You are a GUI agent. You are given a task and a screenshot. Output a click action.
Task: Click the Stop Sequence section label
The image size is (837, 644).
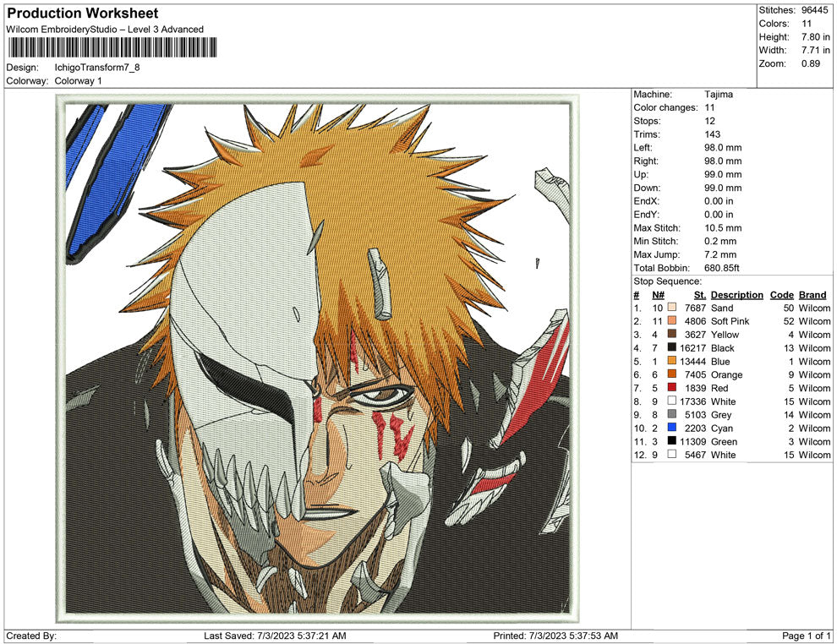click(x=667, y=281)
